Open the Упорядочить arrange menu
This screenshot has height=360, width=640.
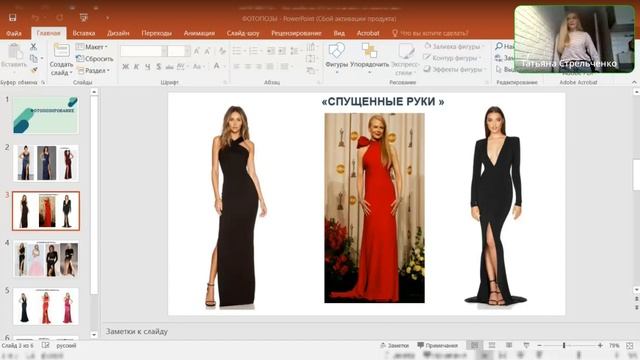tap(369, 58)
